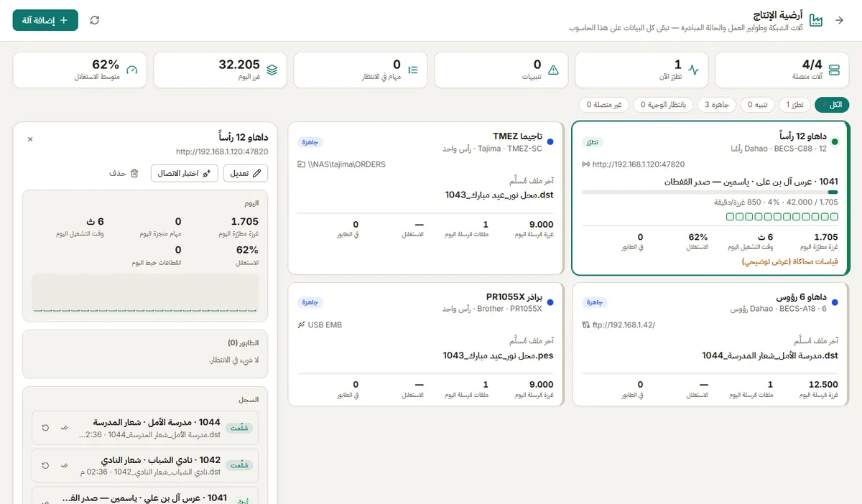Viewport: 862px width, 504px height.
Task: Click the refresh icon near إضافة آلة
Action: click(95, 20)
